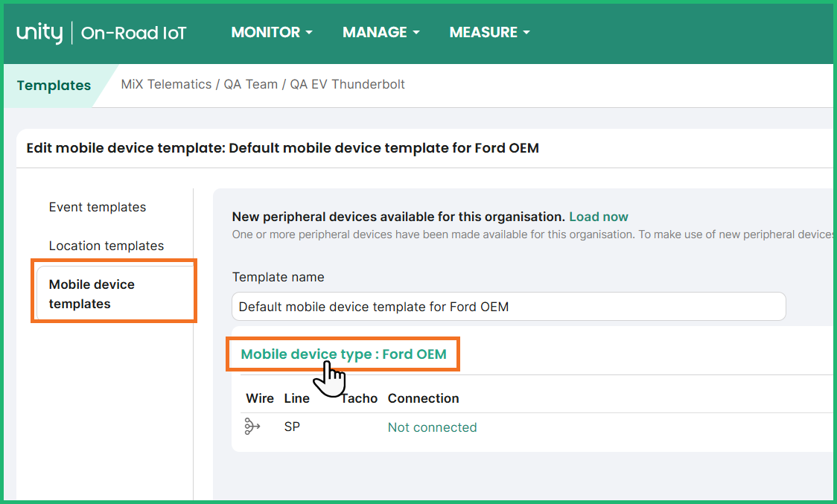
Task: Open the MANAGE dropdown menu
Action: [x=381, y=32]
